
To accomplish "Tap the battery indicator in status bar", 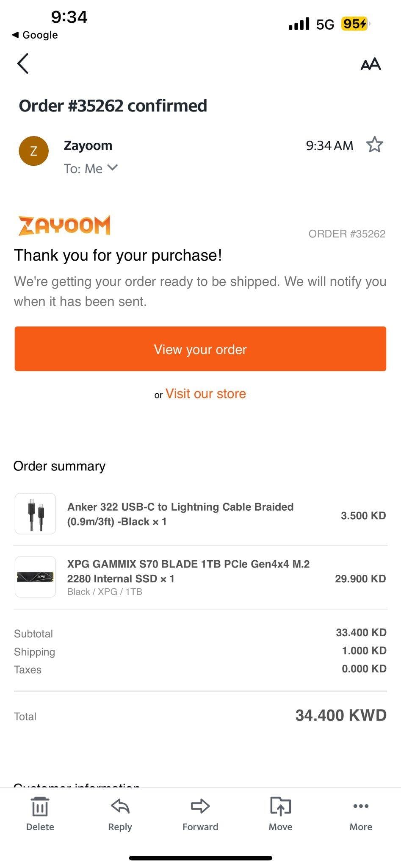I will [355, 24].
